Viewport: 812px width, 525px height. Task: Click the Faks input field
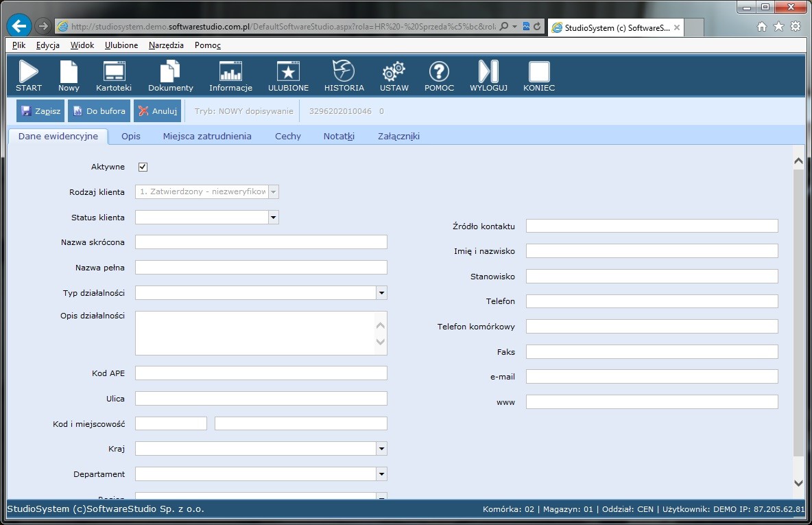(x=652, y=352)
